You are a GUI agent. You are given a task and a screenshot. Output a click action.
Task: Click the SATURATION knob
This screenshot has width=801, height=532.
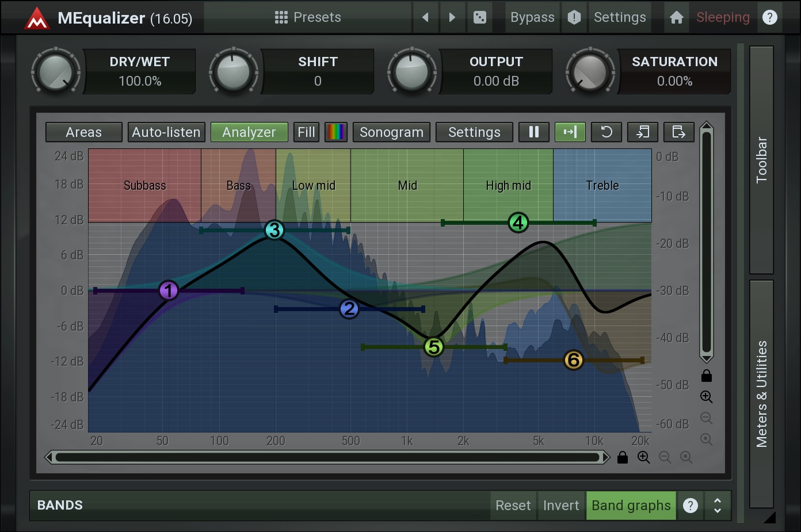pos(590,72)
